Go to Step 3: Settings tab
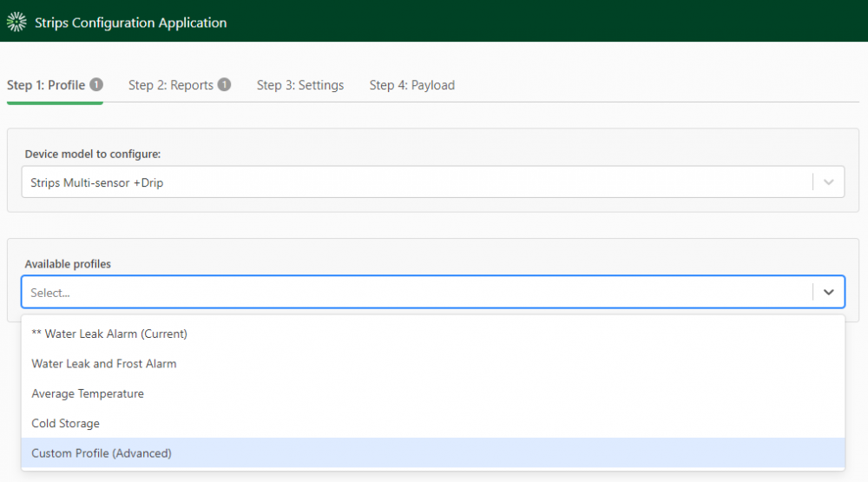 (300, 85)
